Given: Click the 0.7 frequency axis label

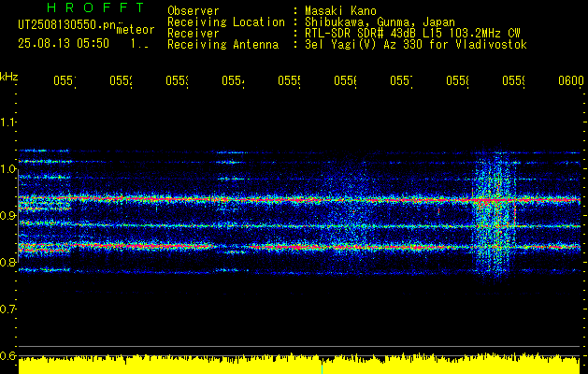Looking at the screenshot, I should pyautogui.click(x=7, y=309).
